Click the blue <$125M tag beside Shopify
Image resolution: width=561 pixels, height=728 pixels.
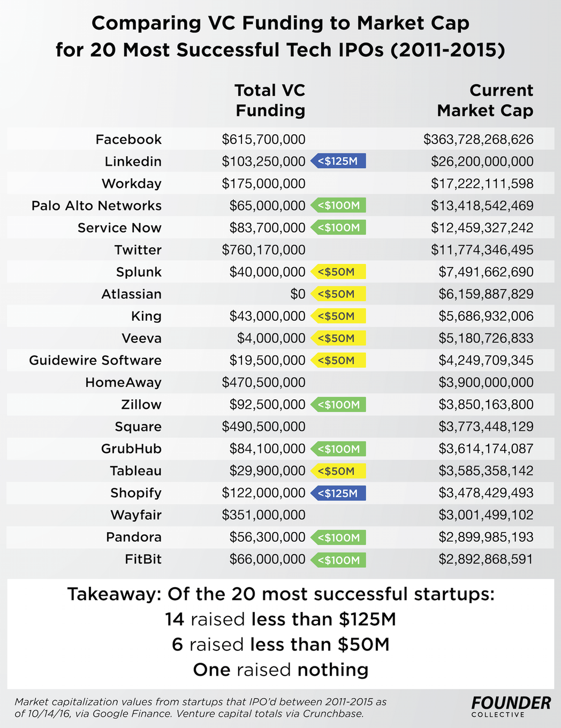click(338, 493)
